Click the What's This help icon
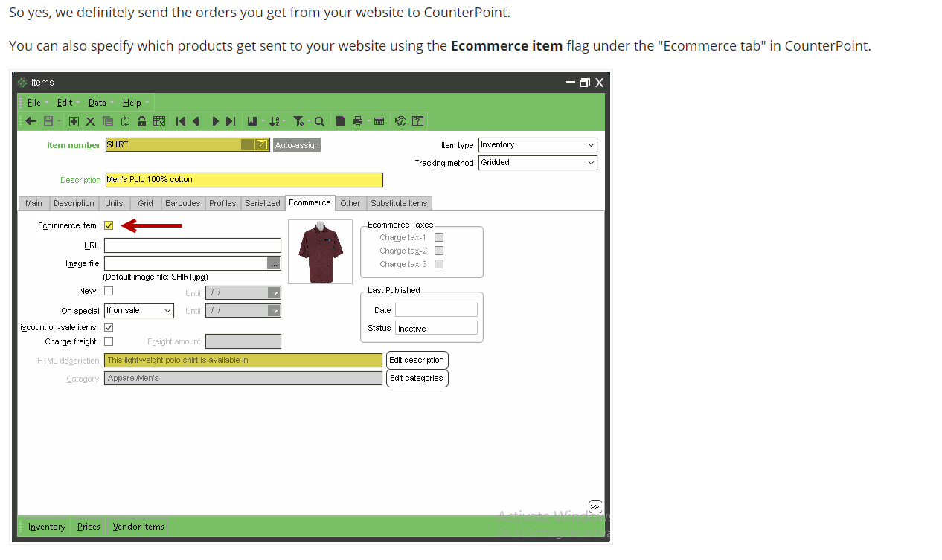Image resolution: width=942 pixels, height=560 pixels. point(417,121)
